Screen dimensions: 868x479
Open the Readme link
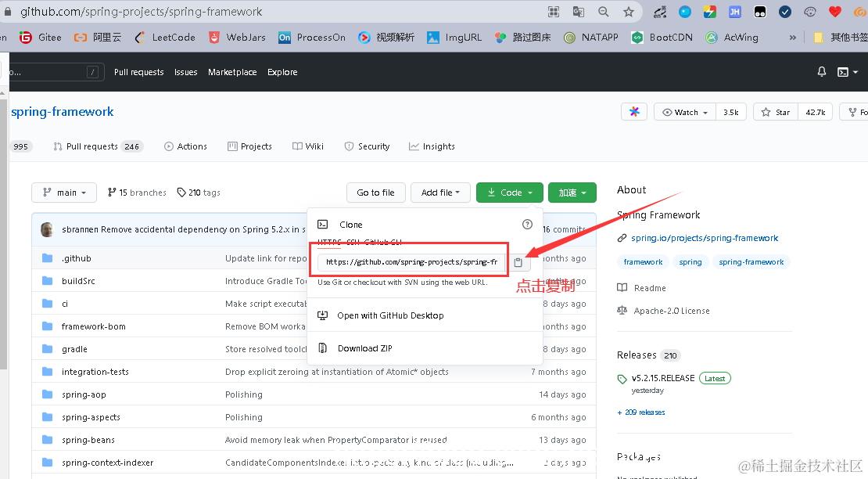650,288
